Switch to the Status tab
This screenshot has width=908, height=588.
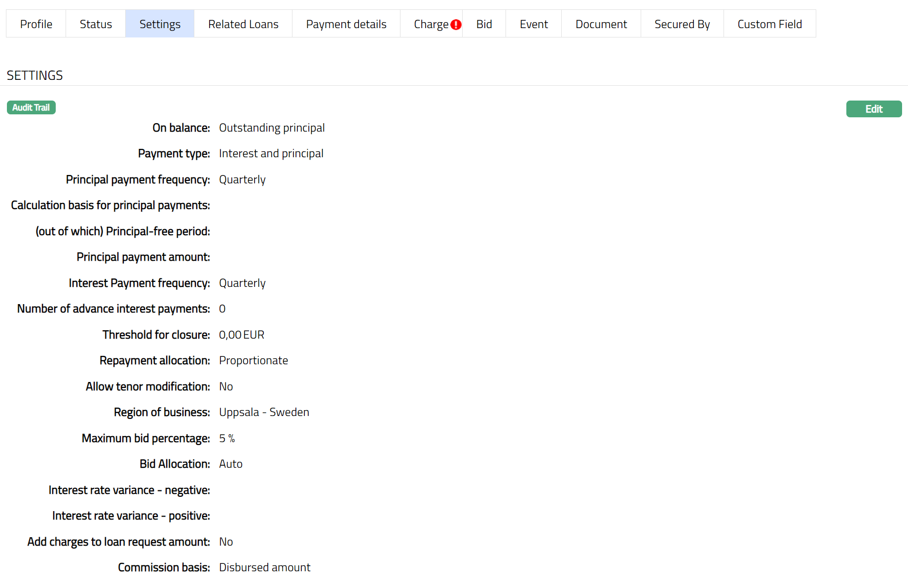click(x=96, y=24)
